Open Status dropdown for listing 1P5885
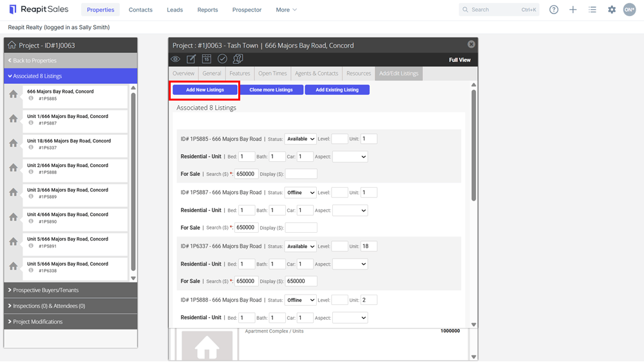 click(300, 139)
